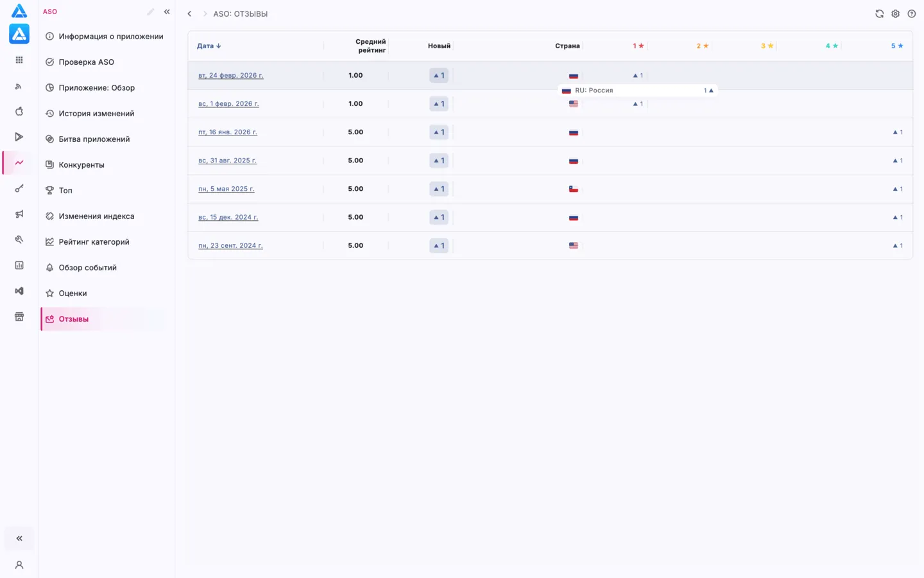Image resolution: width=924 pixels, height=578 pixels.
Task: Expand the rail with the bottom double chevron
Action: pyautogui.click(x=19, y=538)
